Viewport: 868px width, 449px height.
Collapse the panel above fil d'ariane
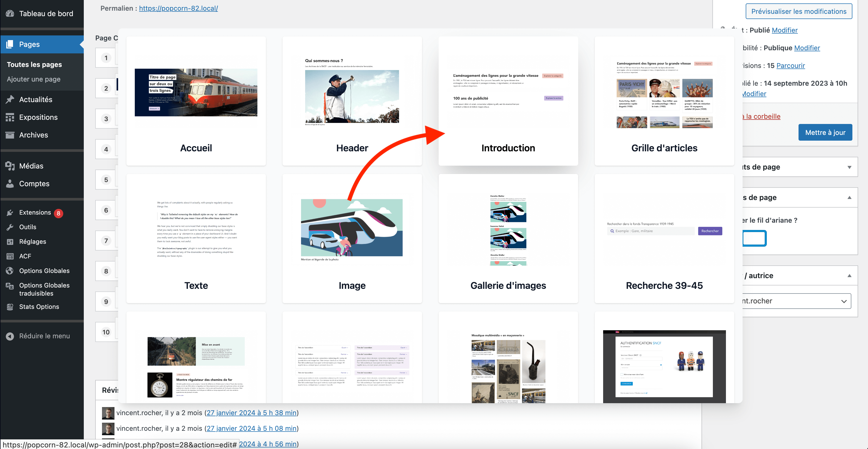click(849, 197)
